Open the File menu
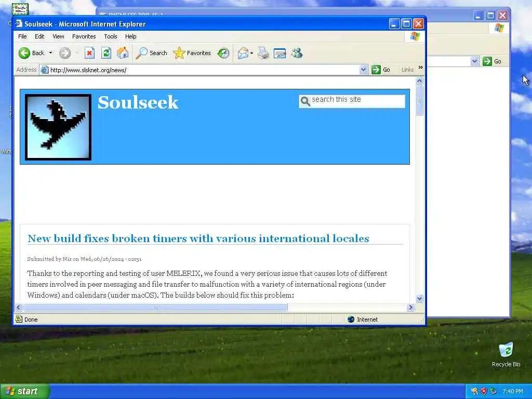The height and width of the screenshot is (399, 532). point(22,36)
